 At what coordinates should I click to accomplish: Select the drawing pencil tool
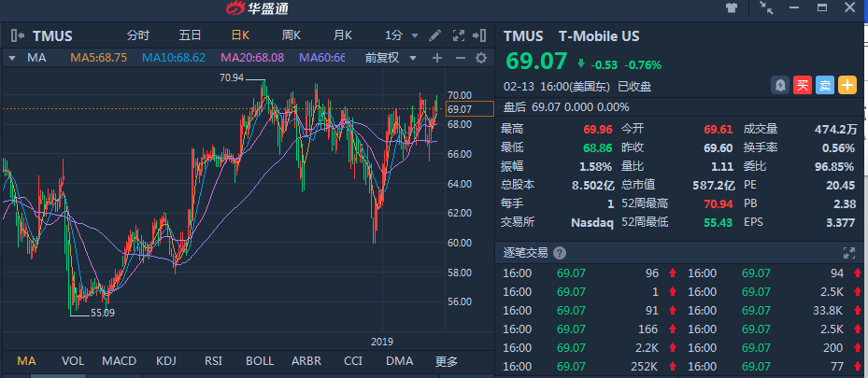pos(435,35)
